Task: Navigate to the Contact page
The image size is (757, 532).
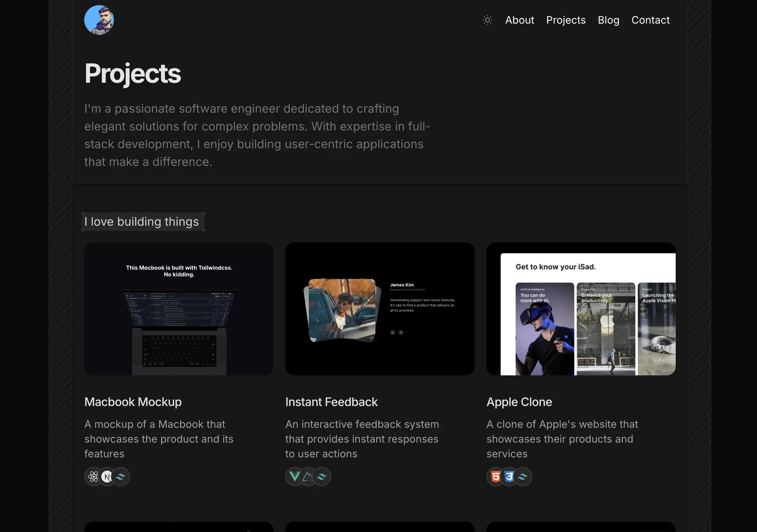Action: [650, 20]
